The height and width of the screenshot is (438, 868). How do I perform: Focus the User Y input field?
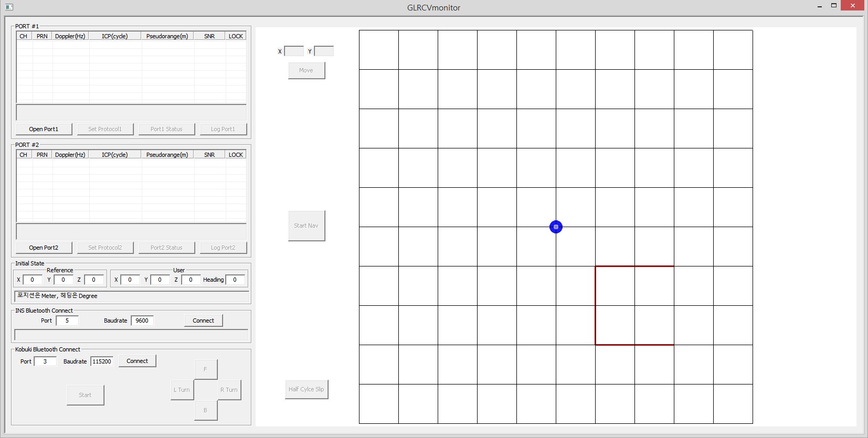coord(160,280)
